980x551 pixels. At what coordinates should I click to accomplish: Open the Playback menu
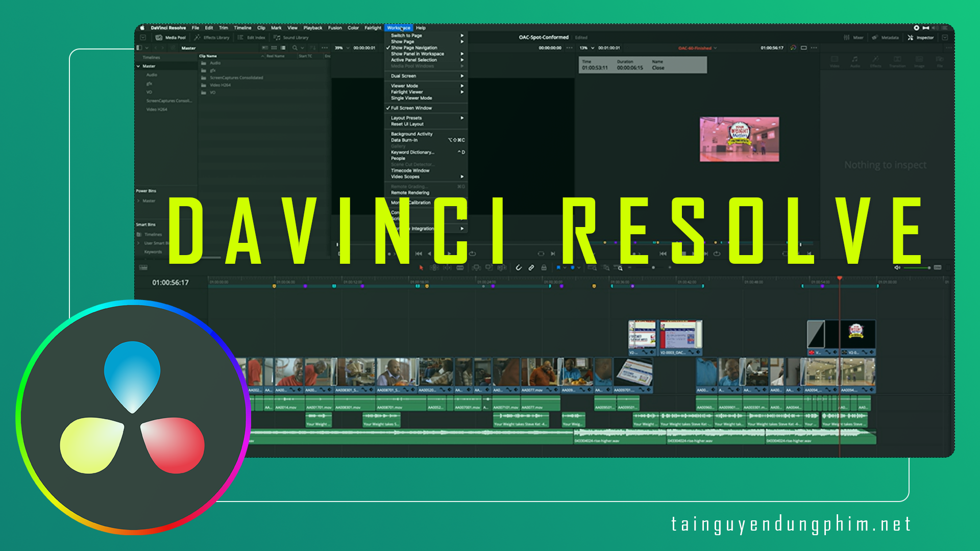point(313,28)
